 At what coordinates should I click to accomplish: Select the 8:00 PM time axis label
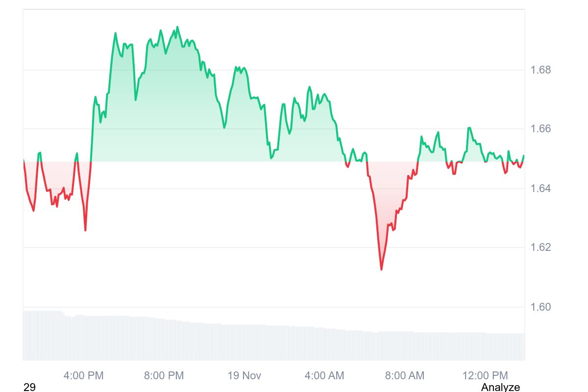(164, 376)
